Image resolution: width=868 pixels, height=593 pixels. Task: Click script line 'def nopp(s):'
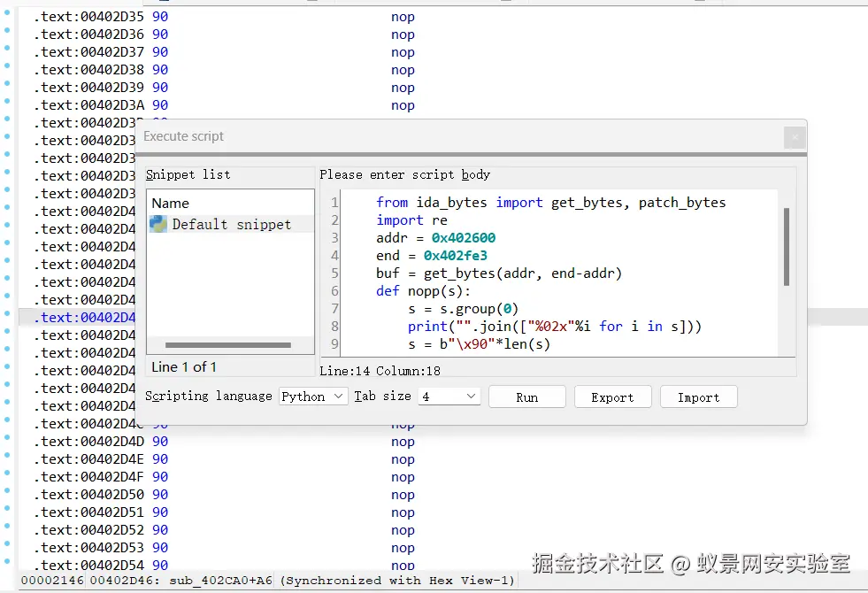coord(424,291)
